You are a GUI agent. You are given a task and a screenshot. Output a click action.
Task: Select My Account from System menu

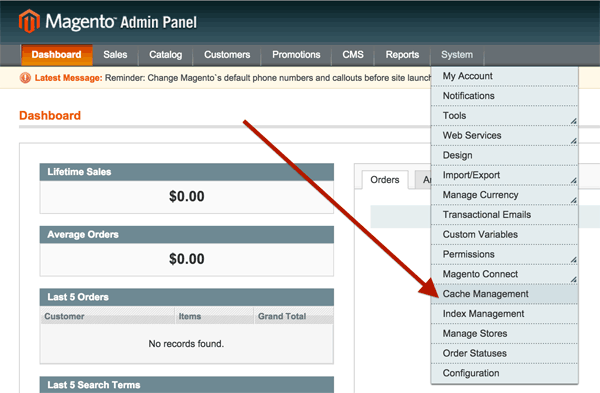click(x=504, y=76)
